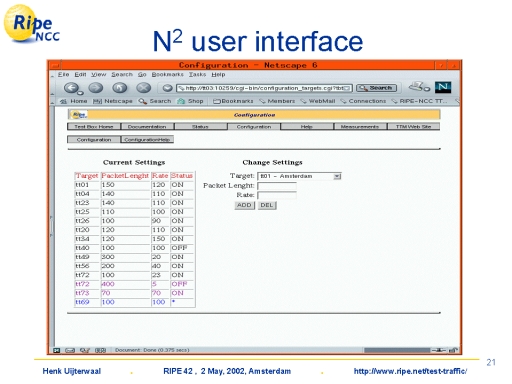Open My Netscape in personal toolbar
Screen dimensions: 512x384
click(x=112, y=101)
